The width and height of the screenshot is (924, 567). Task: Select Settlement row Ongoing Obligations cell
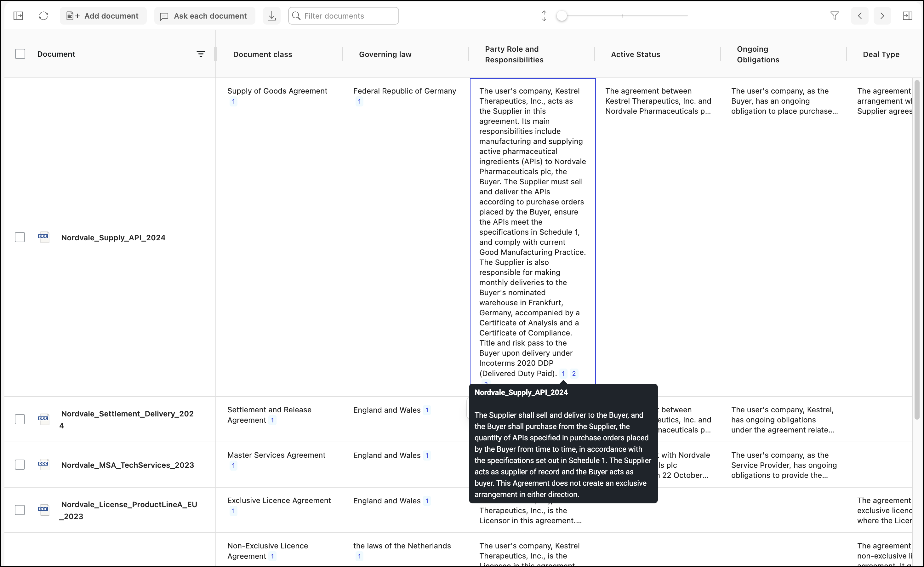[x=784, y=420]
